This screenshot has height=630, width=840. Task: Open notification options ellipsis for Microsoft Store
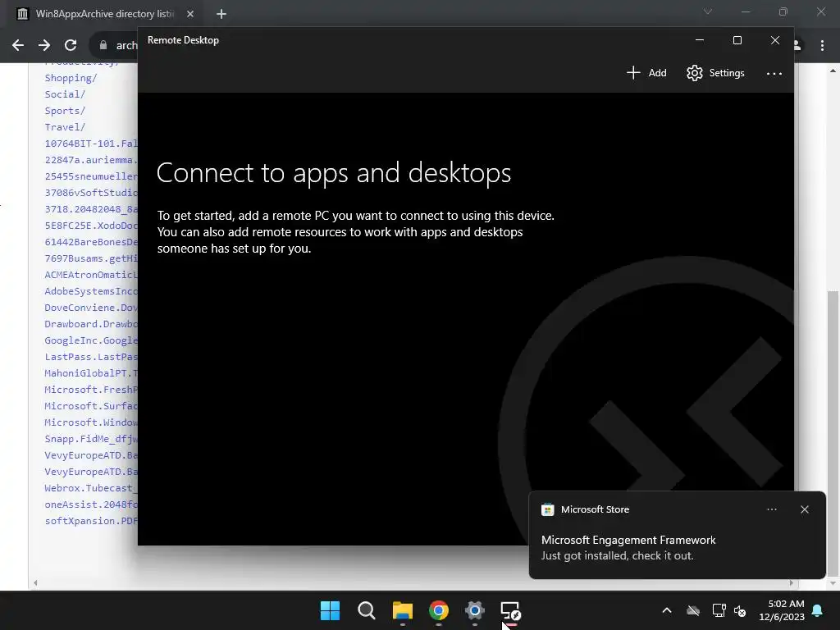click(x=771, y=509)
